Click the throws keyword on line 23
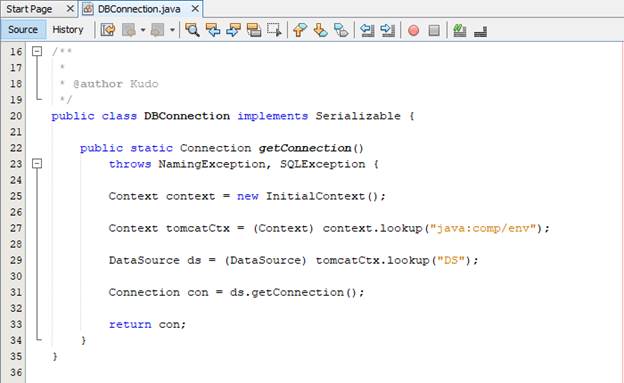The height and width of the screenshot is (383, 624). coord(130,164)
